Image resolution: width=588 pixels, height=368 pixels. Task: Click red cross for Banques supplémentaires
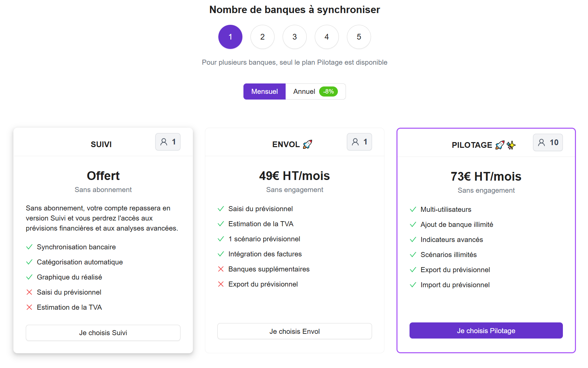point(221,269)
